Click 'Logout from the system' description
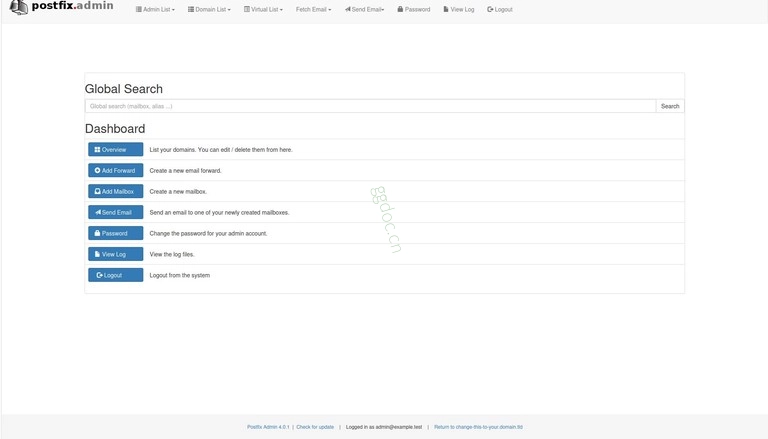This screenshot has height=439, width=768. (179, 275)
